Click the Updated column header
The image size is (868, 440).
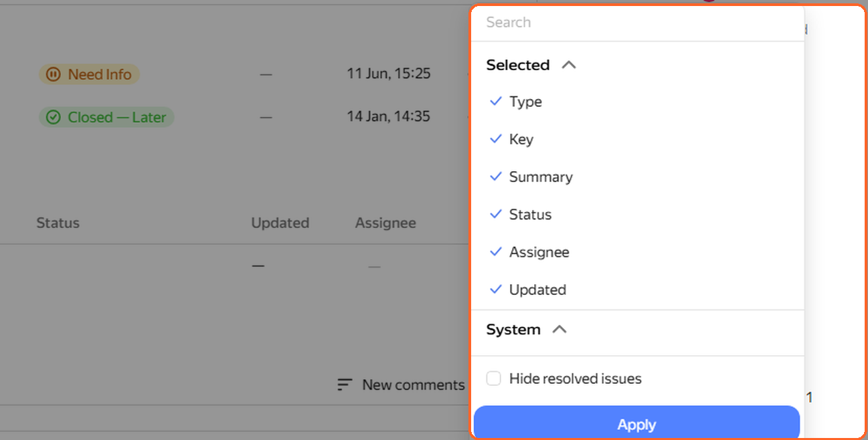[x=280, y=223]
